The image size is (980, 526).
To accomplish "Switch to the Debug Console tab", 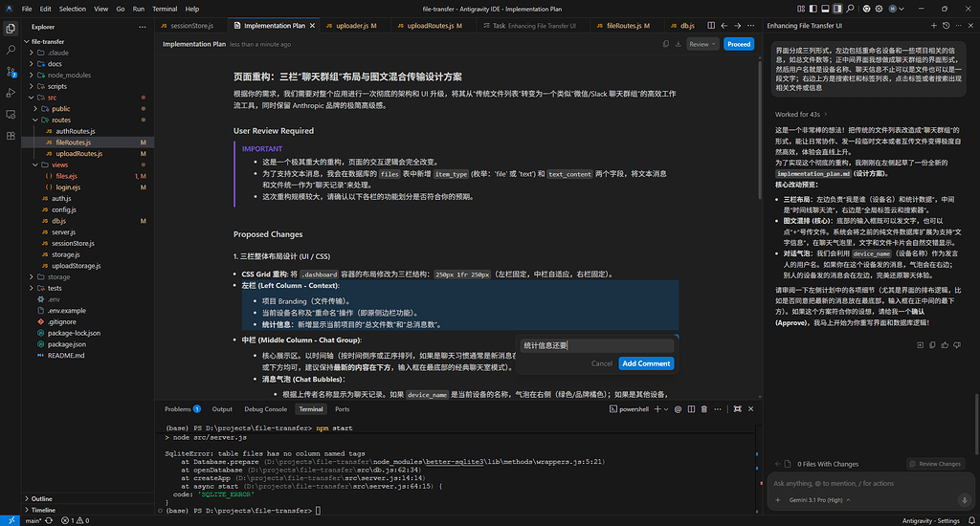I will tap(266, 409).
